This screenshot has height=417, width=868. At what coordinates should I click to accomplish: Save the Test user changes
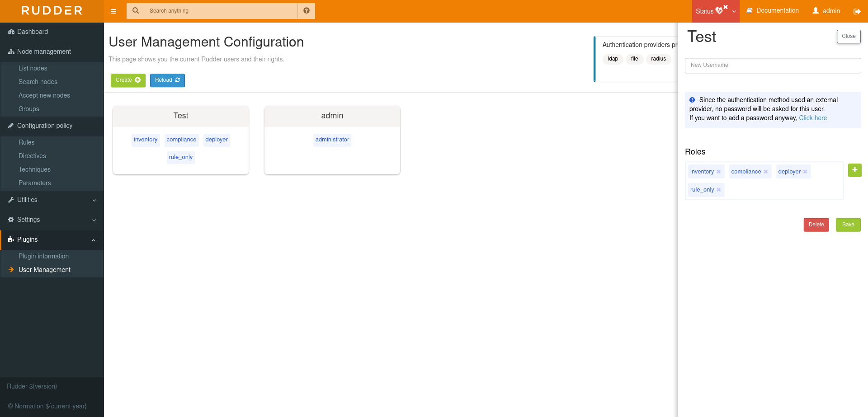click(848, 225)
